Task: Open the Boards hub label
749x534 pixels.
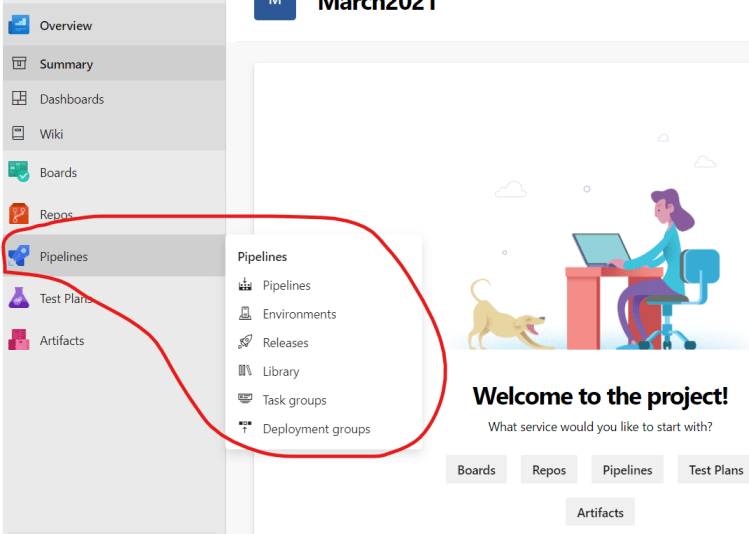Action: point(58,172)
